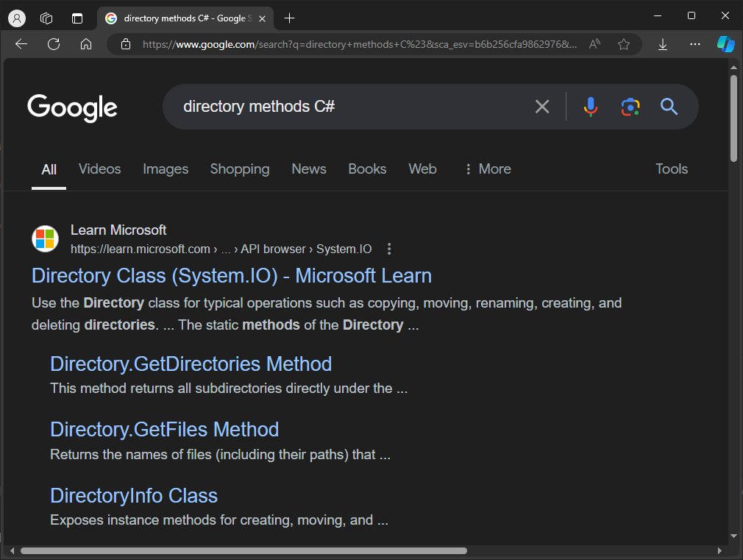
Task: Click the 'Returns the names of files' snippet
Action: [x=221, y=455]
